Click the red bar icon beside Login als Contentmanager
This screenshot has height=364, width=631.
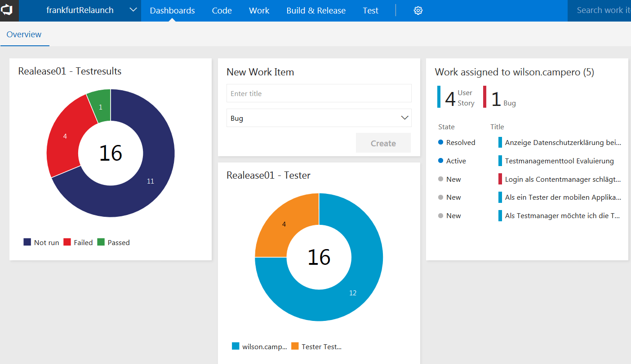(x=500, y=179)
